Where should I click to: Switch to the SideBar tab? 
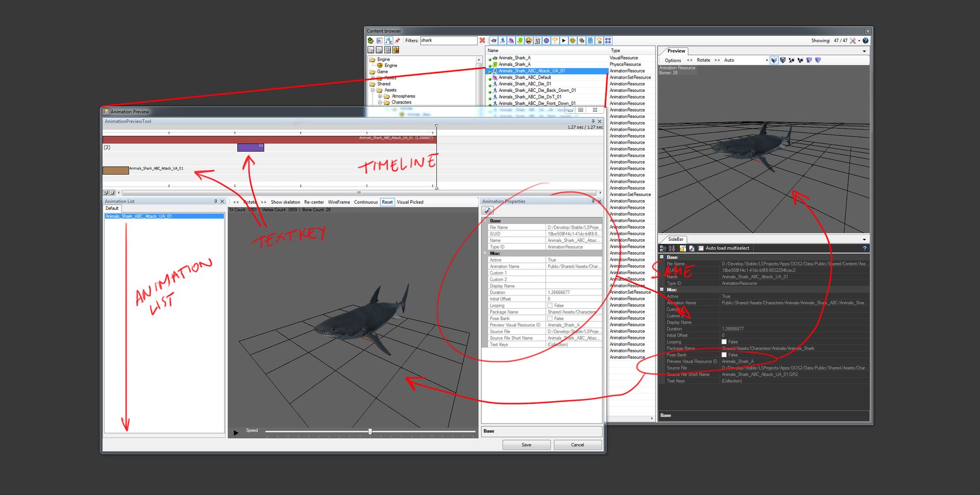pos(675,239)
